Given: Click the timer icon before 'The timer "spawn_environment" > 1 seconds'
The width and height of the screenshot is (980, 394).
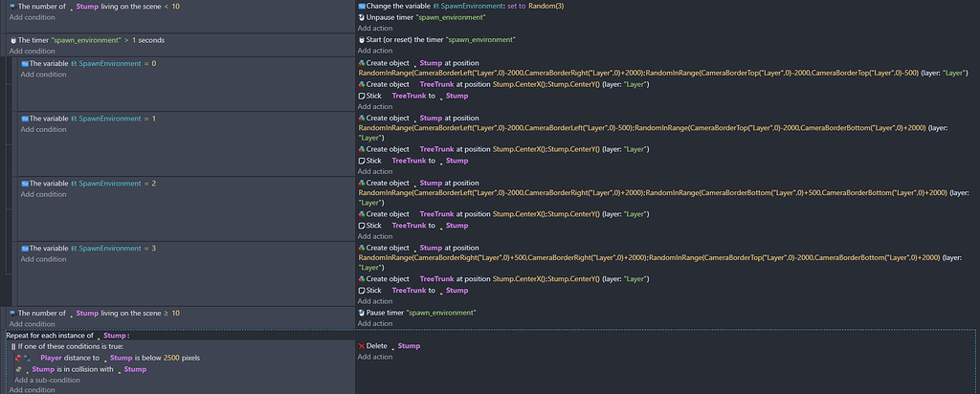Looking at the screenshot, I should pos(13,40).
